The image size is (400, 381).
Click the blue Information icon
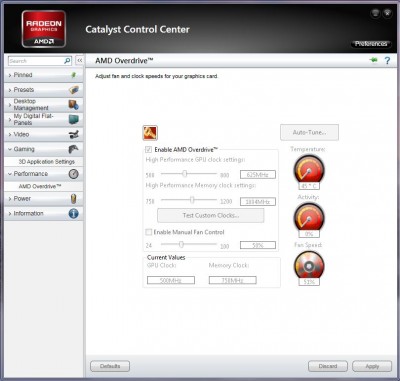(73, 213)
